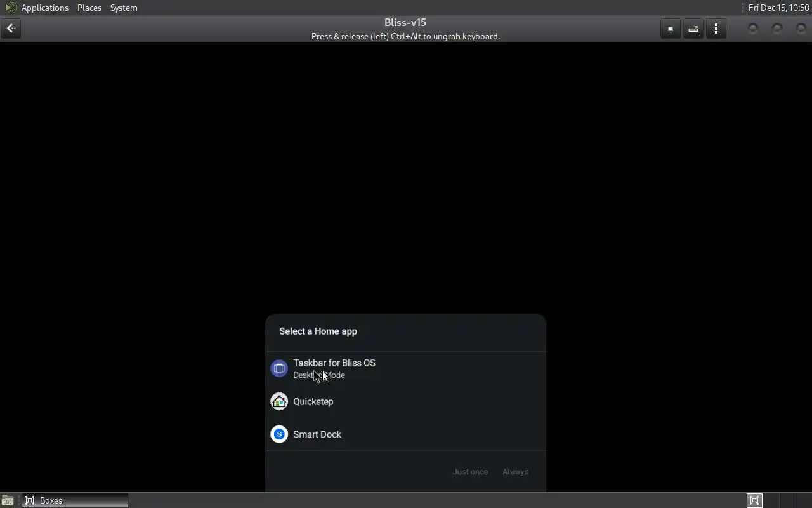Open the Places menu

89,8
